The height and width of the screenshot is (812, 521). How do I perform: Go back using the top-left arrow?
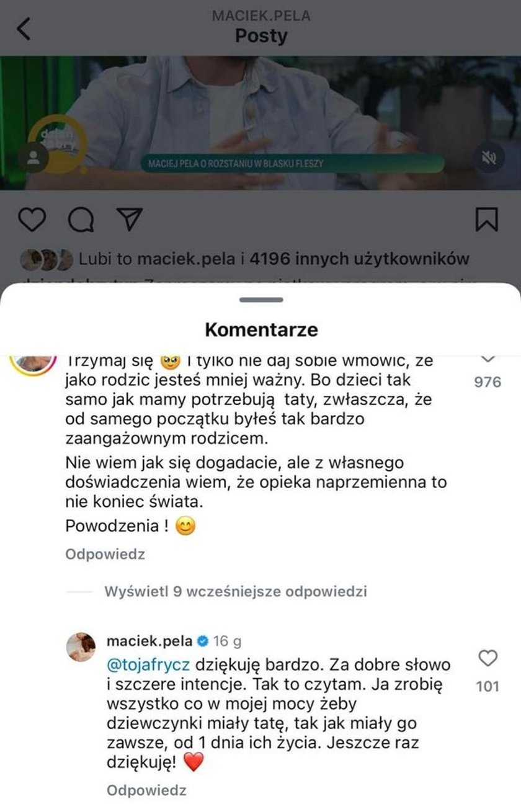coord(24,29)
